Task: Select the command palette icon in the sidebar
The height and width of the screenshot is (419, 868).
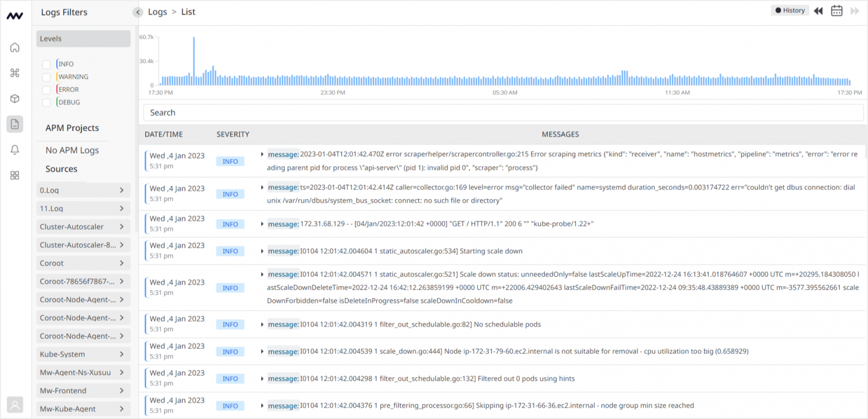Action: [x=15, y=72]
